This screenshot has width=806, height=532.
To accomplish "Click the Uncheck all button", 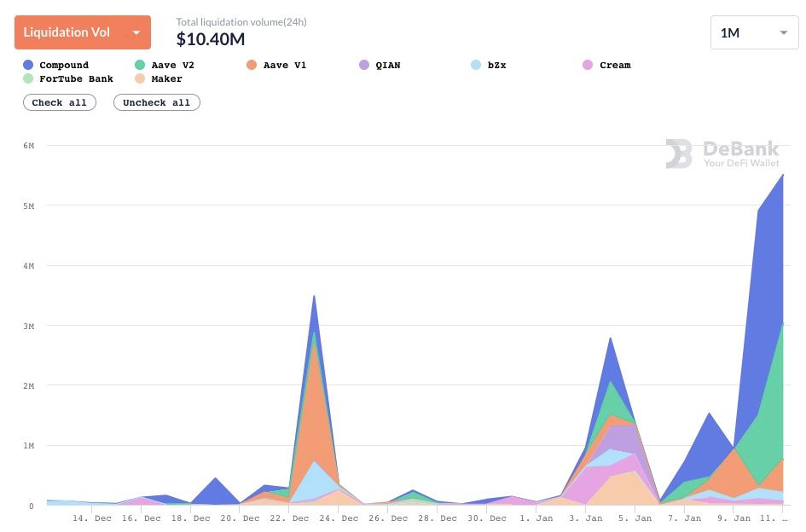I will pos(157,102).
